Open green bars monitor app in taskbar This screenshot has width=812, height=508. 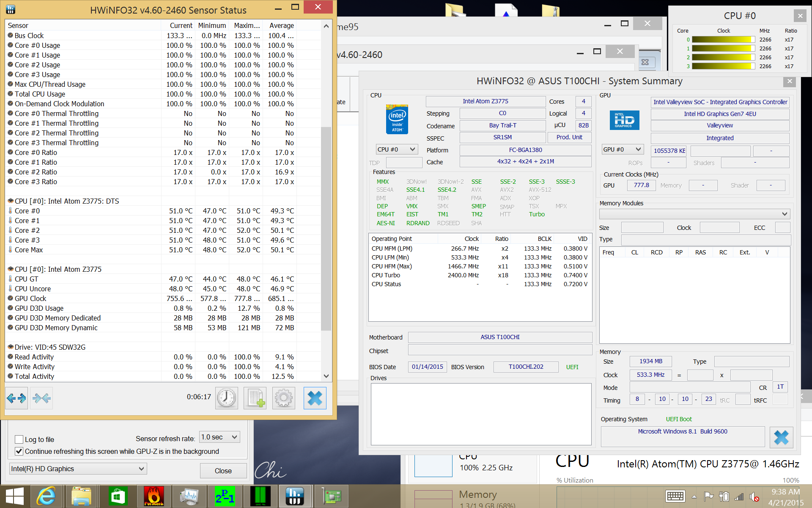[260, 496]
